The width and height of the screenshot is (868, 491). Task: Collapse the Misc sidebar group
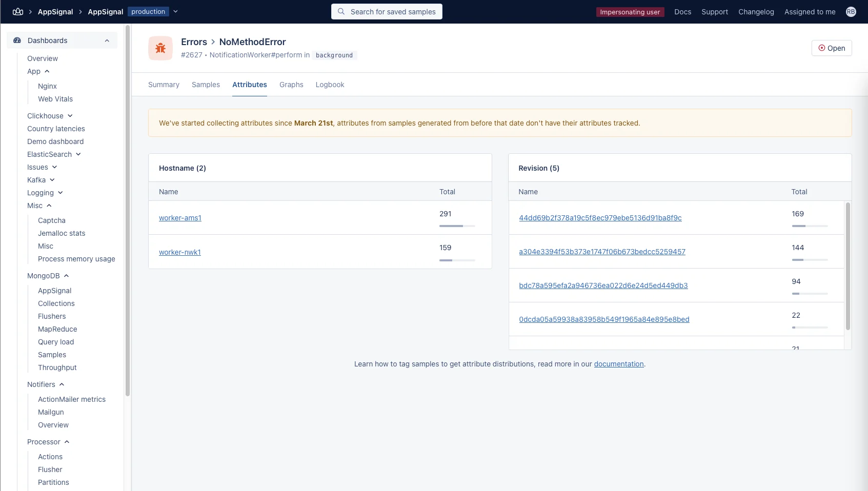pos(49,206)
